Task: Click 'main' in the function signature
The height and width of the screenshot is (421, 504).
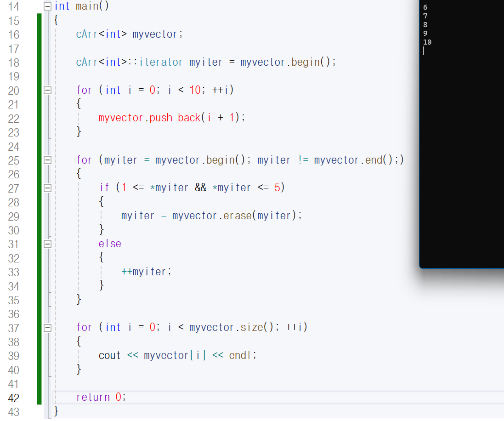Action: point(87,6)
